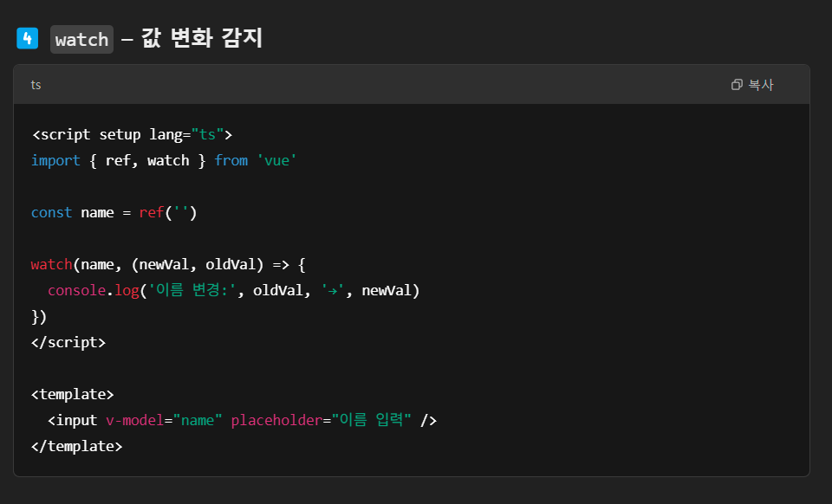Click the 'import' keyword in code
832x504 pixels.
click(x=55, y=160)
